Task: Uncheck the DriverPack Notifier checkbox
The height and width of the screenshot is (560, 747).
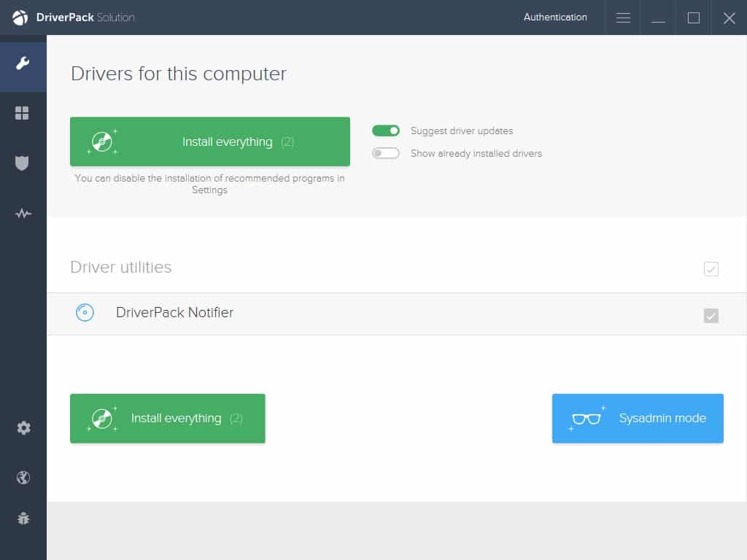Action: tap(711, 315)
